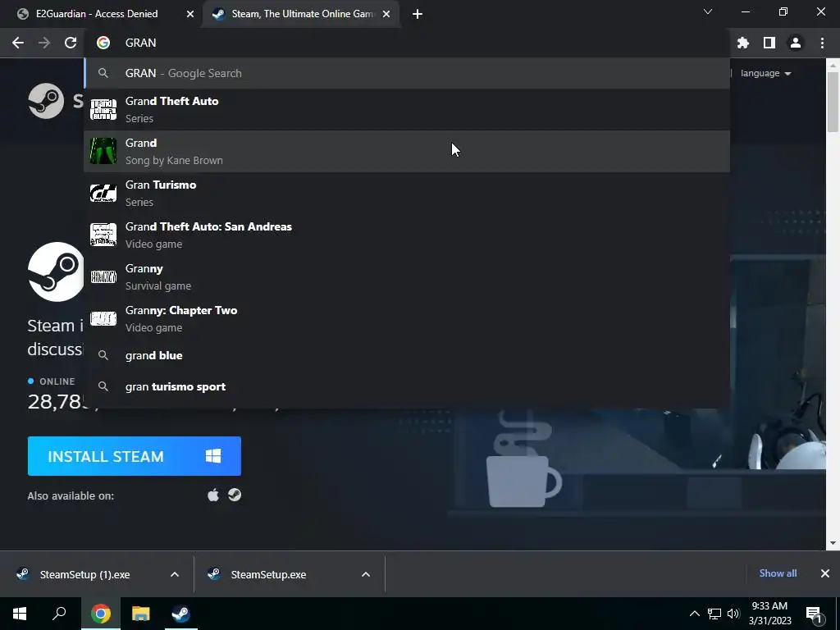The image size is (840, 630).
Task: Open a new tab with plus button
Action: tap(418, 14)
